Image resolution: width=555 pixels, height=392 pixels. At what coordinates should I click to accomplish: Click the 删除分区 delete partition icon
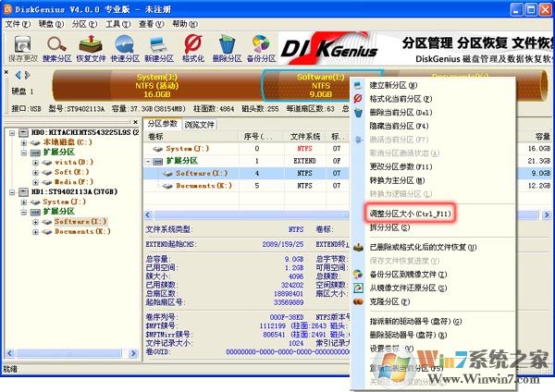[227, 46]
